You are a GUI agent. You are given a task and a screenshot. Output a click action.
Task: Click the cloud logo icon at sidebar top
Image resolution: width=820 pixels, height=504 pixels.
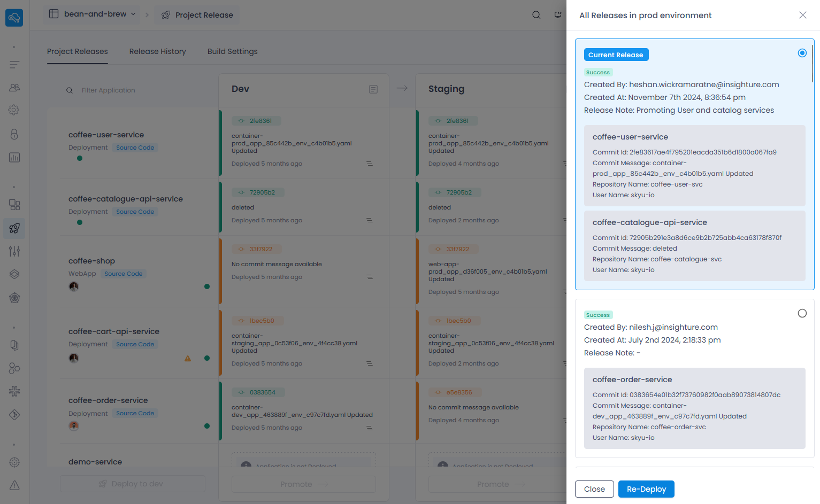(14, 18)
